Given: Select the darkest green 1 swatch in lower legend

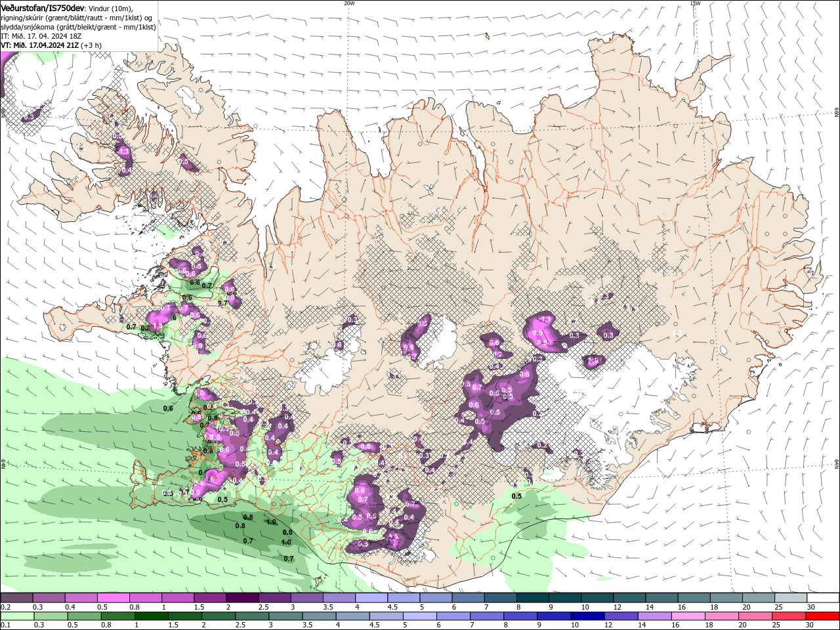Looking at the screenshot, I should pos(151,616).
